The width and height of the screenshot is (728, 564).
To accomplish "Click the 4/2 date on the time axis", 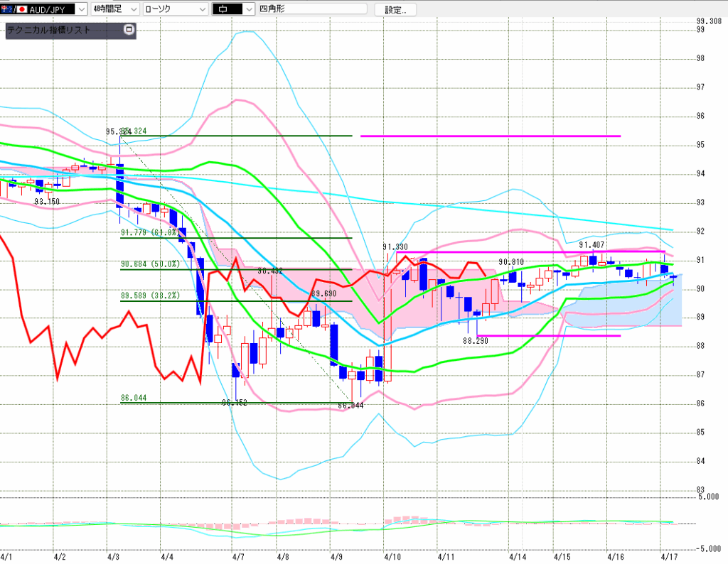I will (60, 557).
